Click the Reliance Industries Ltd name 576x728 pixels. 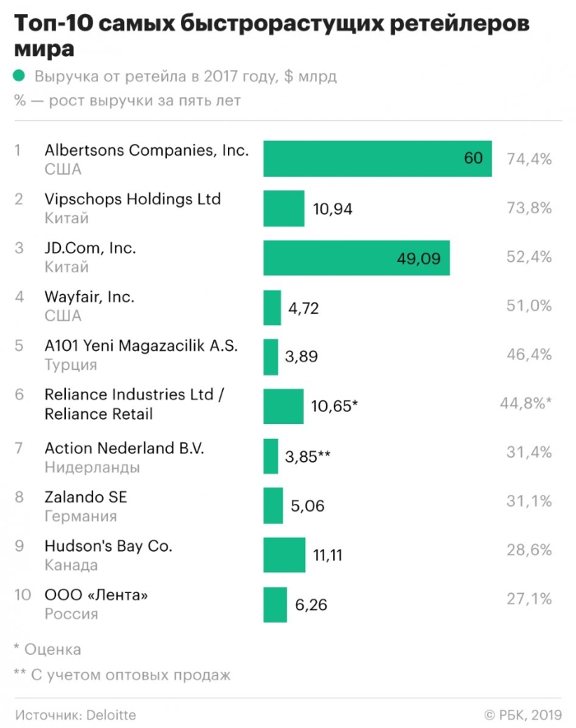click(134, 395)
